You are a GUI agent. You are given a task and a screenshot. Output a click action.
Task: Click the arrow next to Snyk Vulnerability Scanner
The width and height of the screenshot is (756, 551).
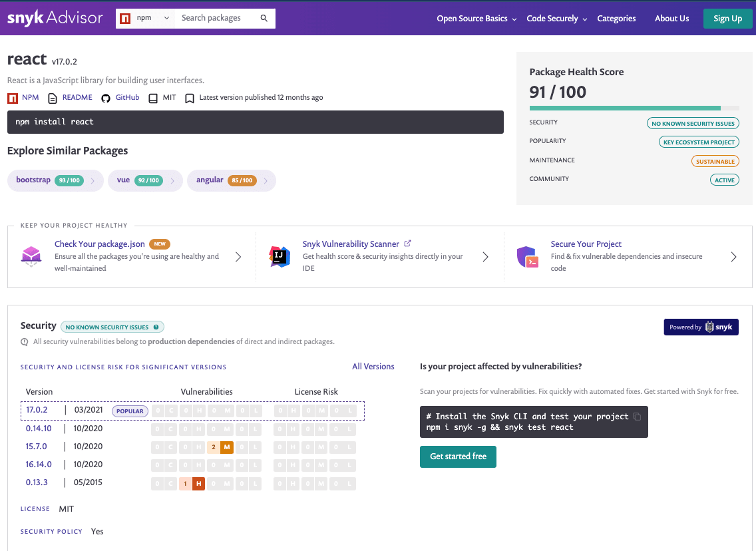(x=486, y=256)
